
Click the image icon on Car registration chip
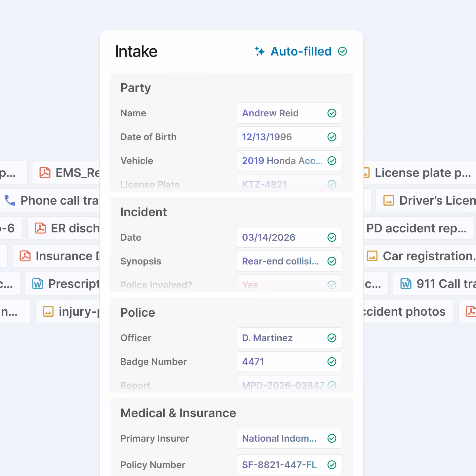point(372,256)
